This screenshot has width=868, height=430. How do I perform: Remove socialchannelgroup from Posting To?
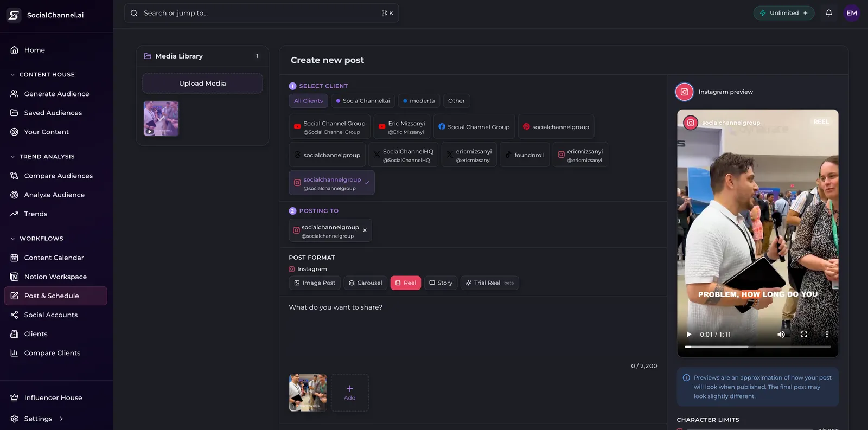click(x=365, y=230)
